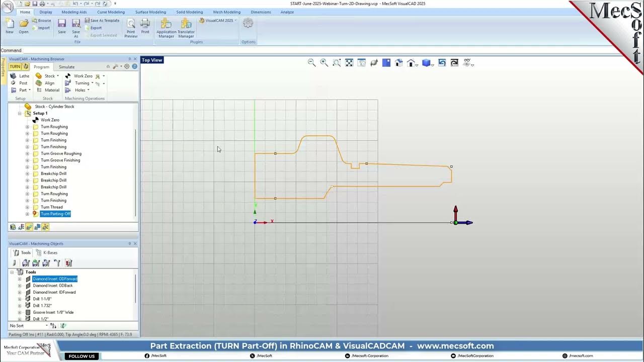This screenshot has height=362, width=644.
Task: Open the K-Bases tab
Action: coord(47,252)
